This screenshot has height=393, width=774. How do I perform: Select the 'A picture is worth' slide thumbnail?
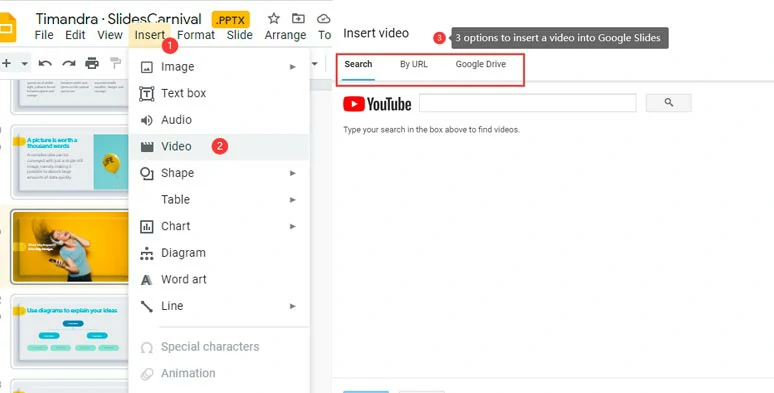70,162
